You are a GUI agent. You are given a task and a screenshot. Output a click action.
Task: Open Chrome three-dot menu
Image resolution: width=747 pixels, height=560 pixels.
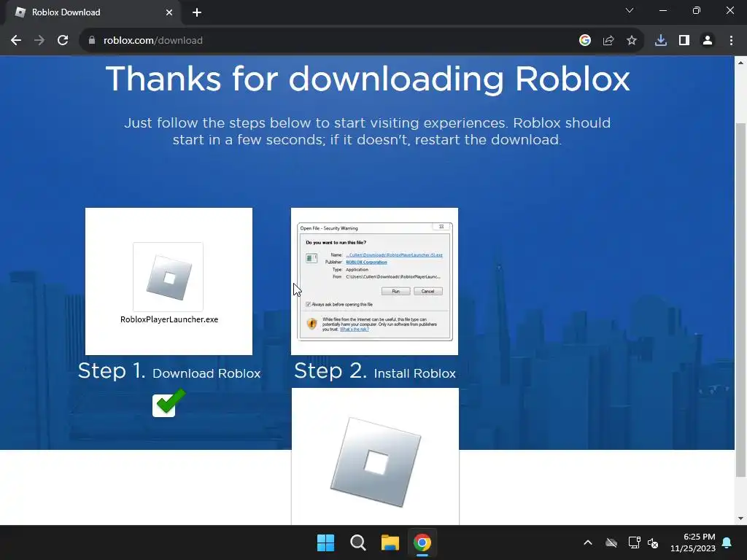coord(731,41)
